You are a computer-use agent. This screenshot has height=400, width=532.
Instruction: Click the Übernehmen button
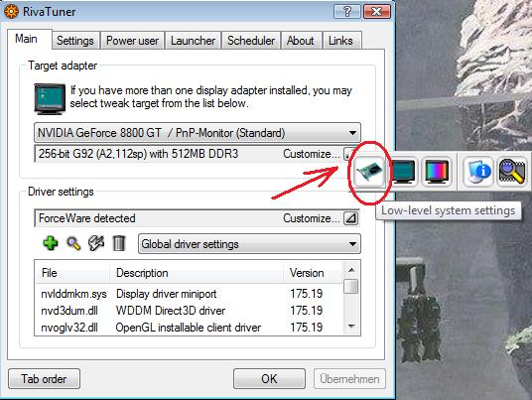coord(349,378)
